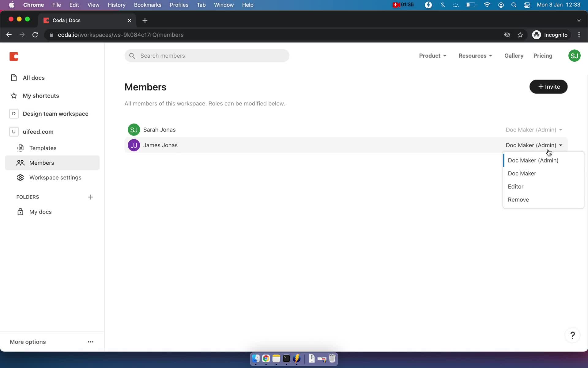Image resolution: width=588 pixels, height=368 pixels.
Task: Toggle incognito profile icon
Action: point(537,34)
